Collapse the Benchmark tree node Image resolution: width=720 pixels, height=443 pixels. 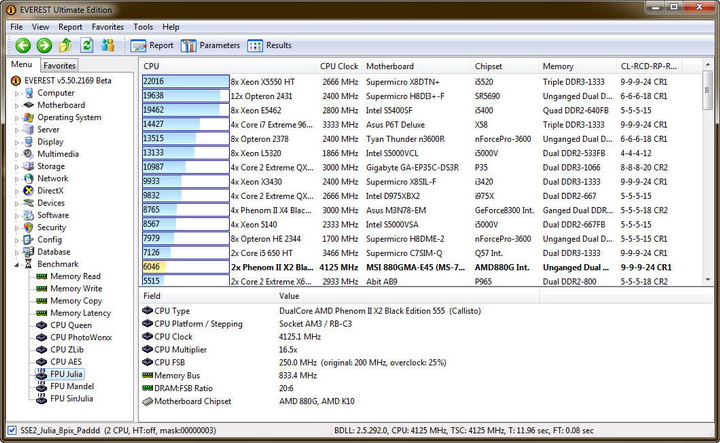click(x=17, y=264)
